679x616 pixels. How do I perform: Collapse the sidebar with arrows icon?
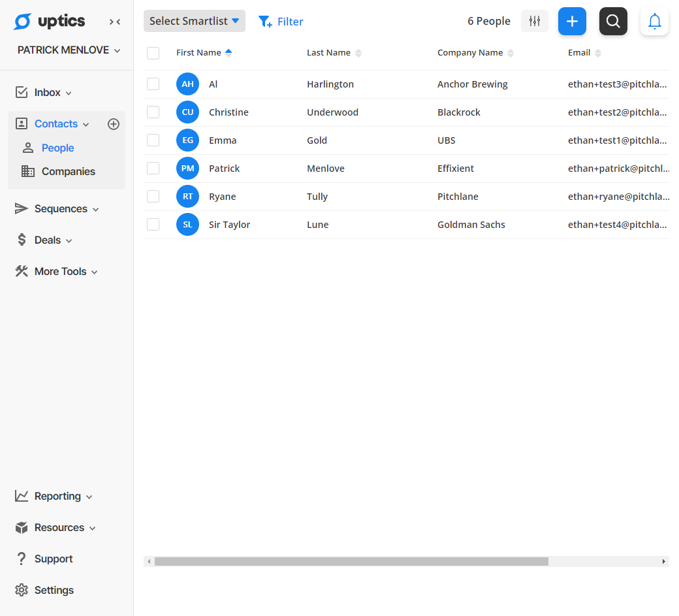point(115,22)
